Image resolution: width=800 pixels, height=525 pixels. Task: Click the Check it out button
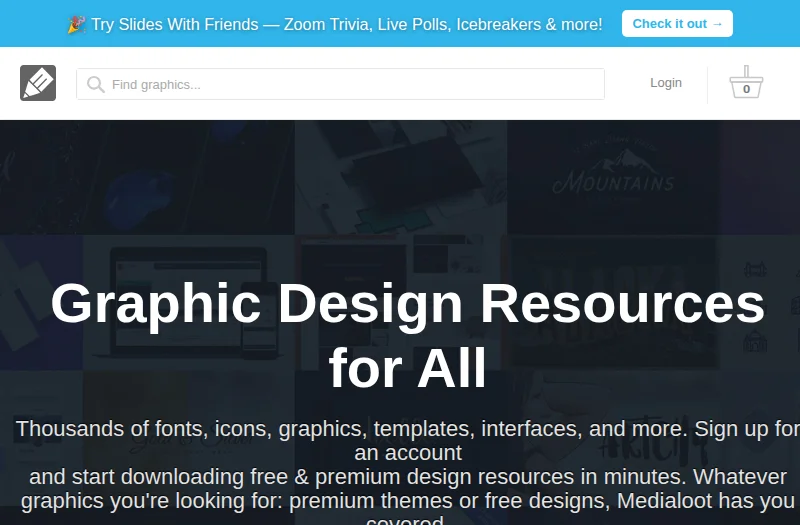[x=677, y=23]
